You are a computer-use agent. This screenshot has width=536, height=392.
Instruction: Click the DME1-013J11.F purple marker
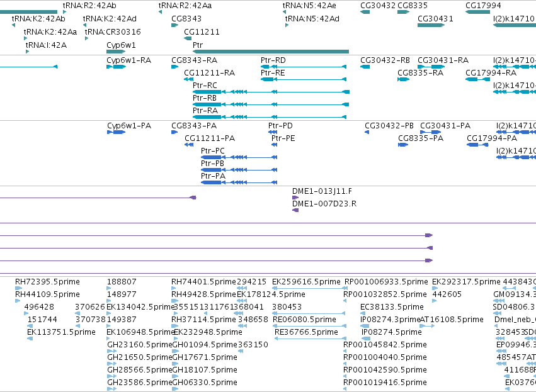[295, 198]
